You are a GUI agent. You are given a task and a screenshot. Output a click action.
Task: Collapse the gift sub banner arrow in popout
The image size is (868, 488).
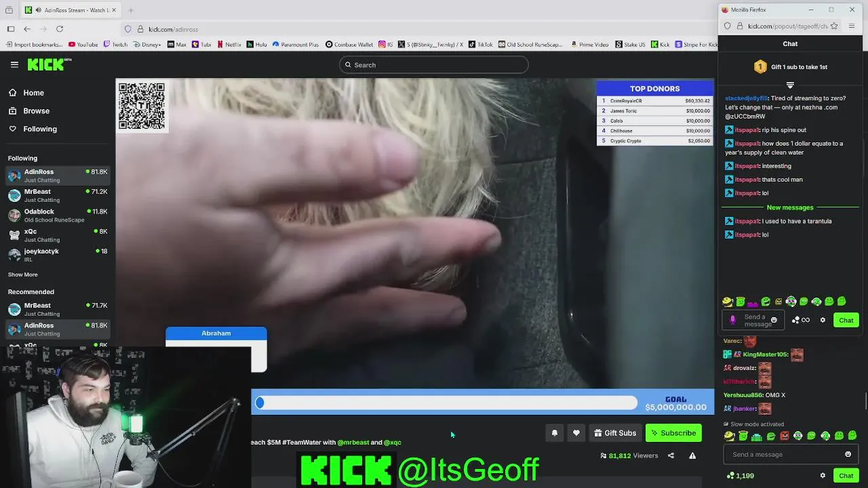point(790,85)
